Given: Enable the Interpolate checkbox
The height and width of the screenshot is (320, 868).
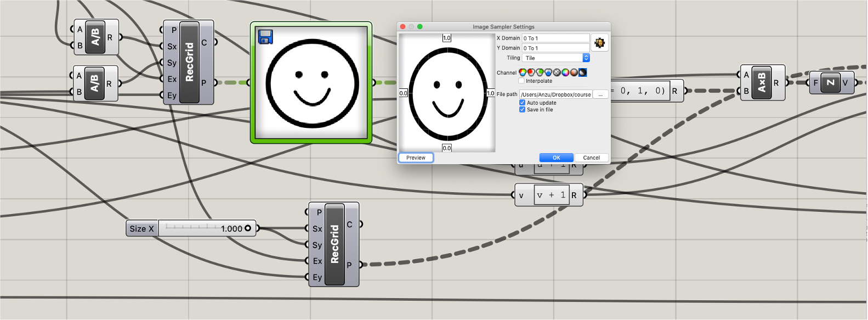Looking at the screenshot, I should 521,81.
